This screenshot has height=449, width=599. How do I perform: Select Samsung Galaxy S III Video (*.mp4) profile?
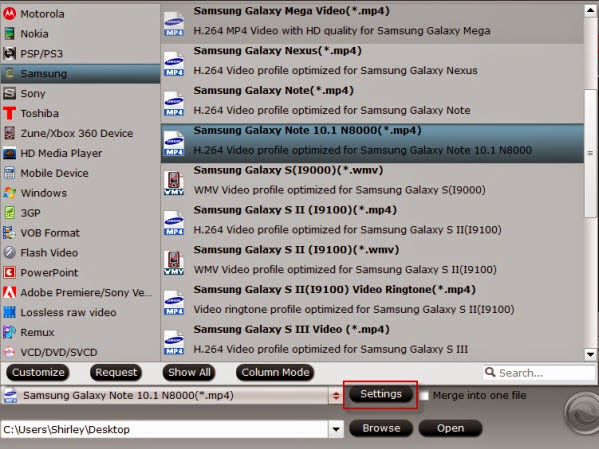pos(372,342)
